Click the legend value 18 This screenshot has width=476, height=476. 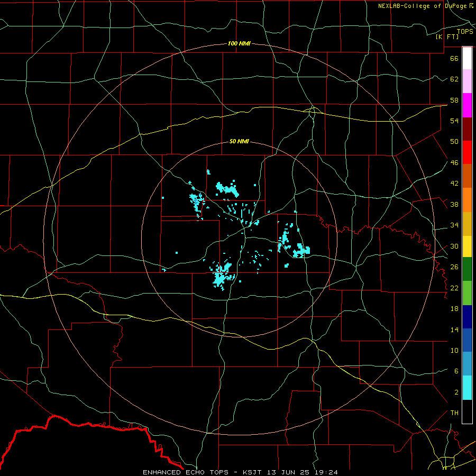click(454, 309)
